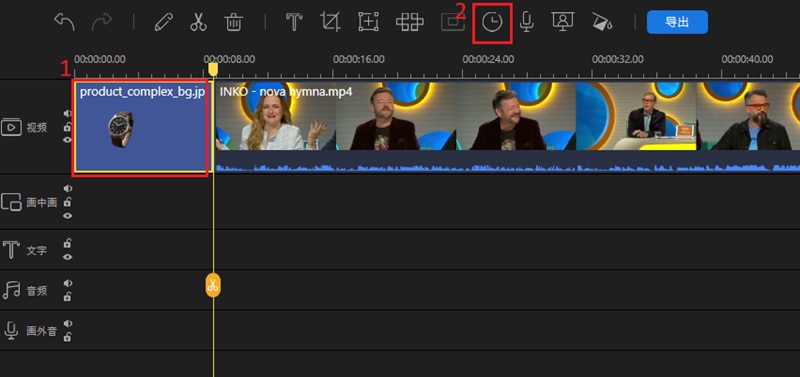Click the redo arrow icon

102,22
